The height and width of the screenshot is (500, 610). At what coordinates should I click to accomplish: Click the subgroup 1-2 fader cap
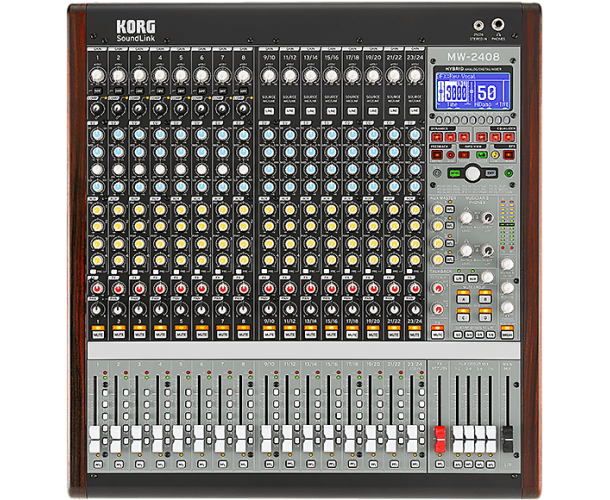(458, 439)
